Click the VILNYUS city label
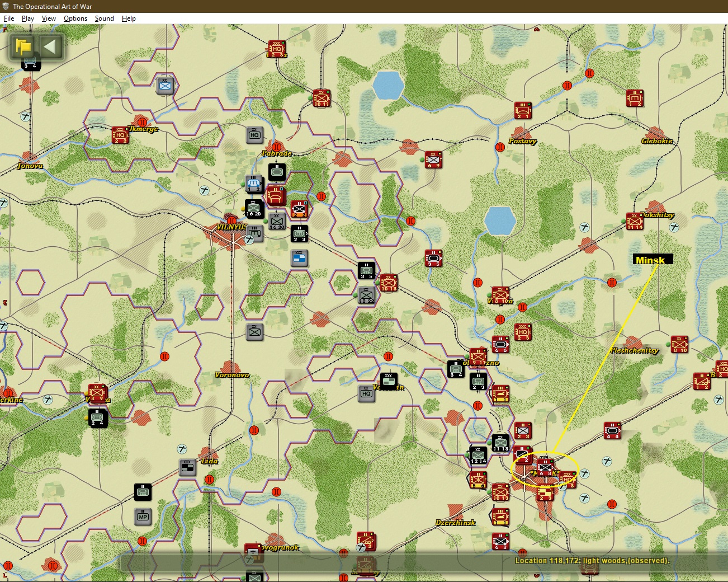728x582 pixels. pyautogui.click(x=231, y=227)
